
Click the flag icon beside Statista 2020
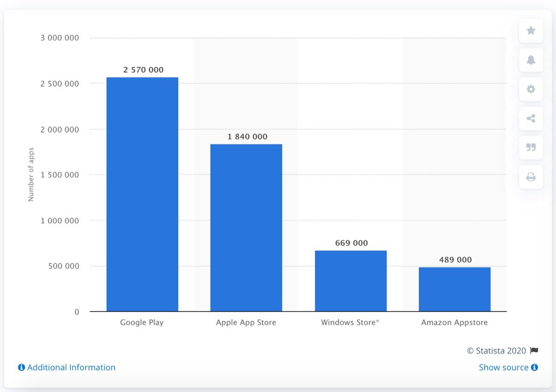pos(534,350)
